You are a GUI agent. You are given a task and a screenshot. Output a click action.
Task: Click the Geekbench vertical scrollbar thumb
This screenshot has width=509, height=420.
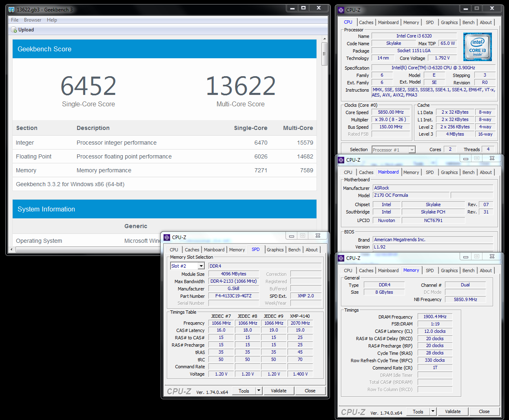pyautogui.click(x=325, y=54)
